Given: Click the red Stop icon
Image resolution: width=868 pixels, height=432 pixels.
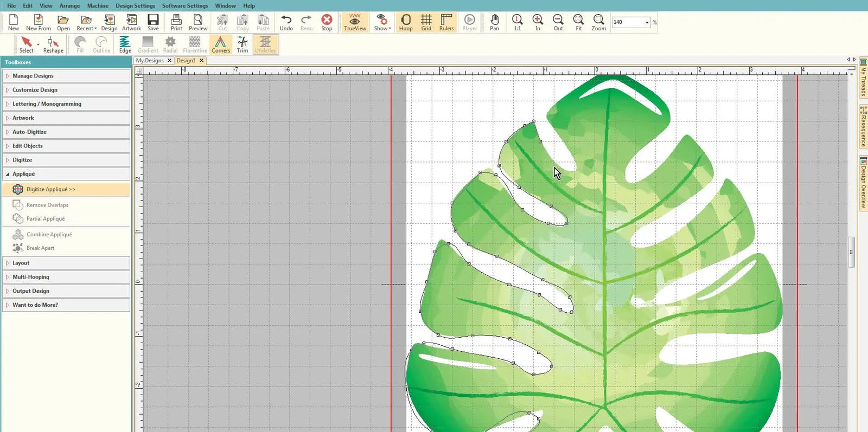Looking at the screenshot, I should coord(327,22).
